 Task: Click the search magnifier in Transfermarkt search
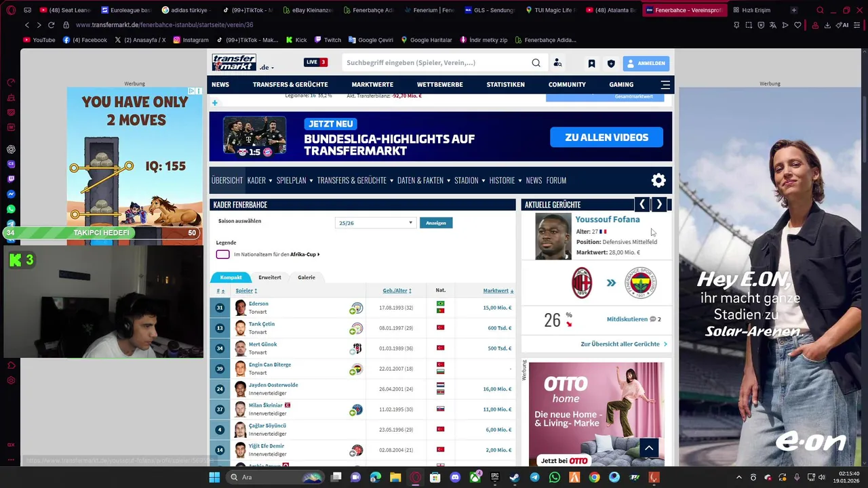[x=536, y=63]
